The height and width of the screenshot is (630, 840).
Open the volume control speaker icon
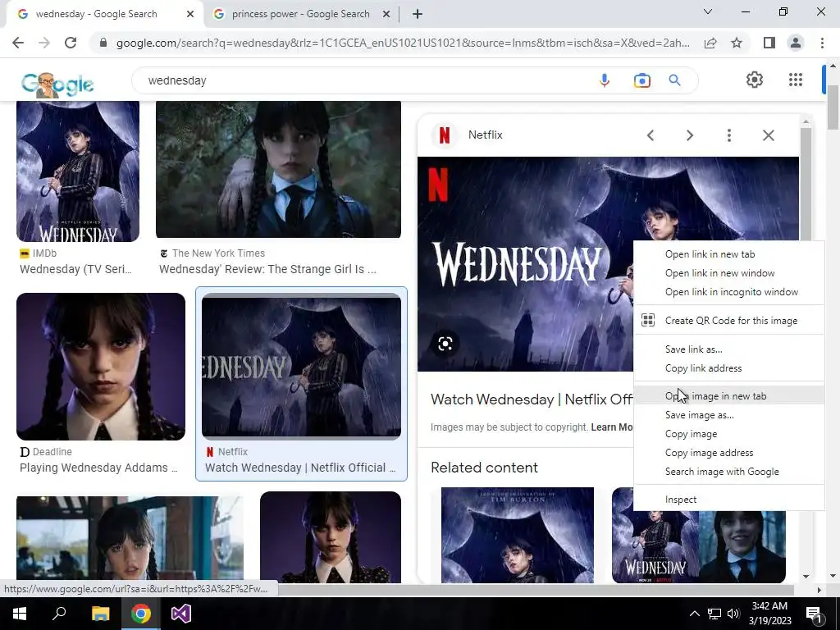tap(733, 614)
